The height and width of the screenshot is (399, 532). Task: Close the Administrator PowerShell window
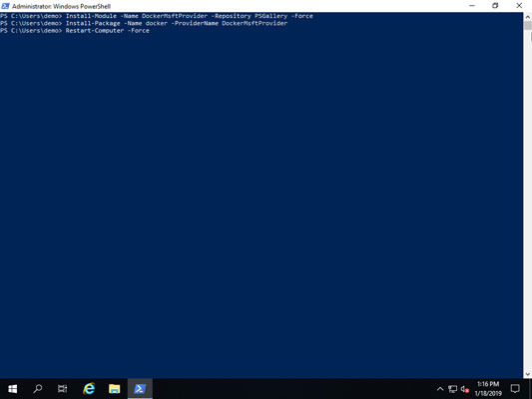519,6
